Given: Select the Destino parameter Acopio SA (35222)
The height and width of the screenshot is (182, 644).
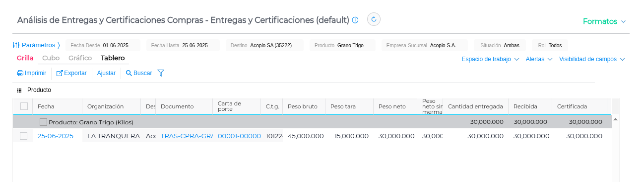Looking at the screenshot, I should click(264, 45).
